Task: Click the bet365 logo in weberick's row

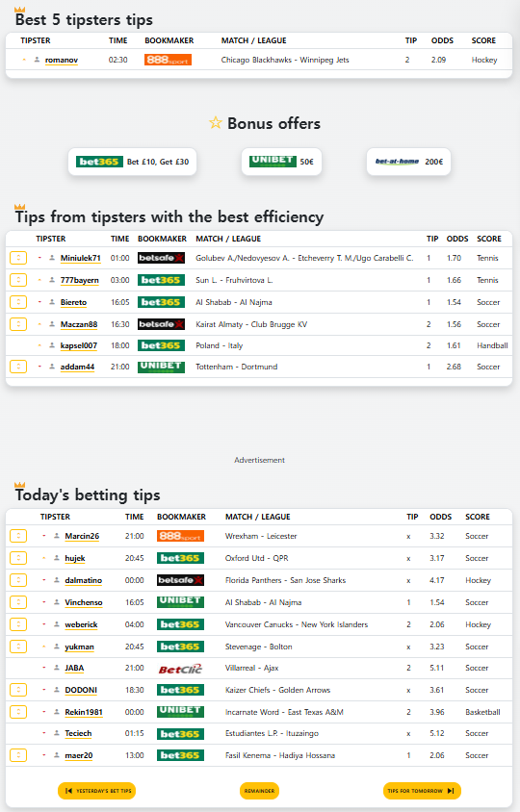Action: [x=180, y=624]
